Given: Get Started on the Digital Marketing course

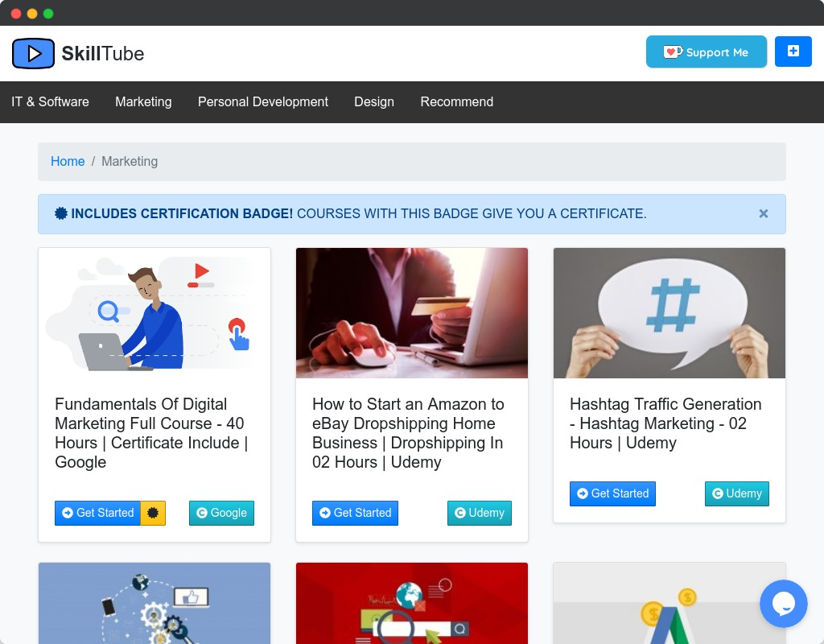Looking at the screenshot, I should (x=97, y=513).
